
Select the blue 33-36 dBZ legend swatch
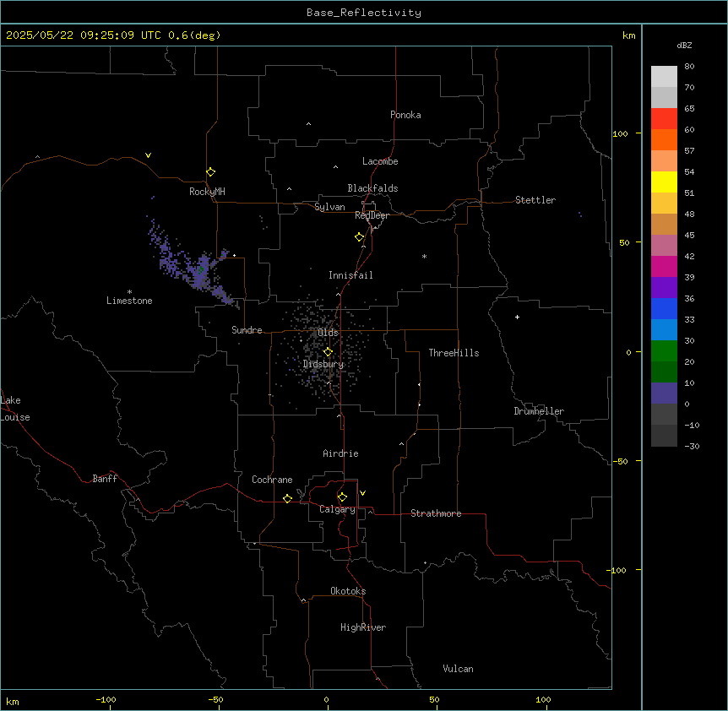[x=664, y=308]
